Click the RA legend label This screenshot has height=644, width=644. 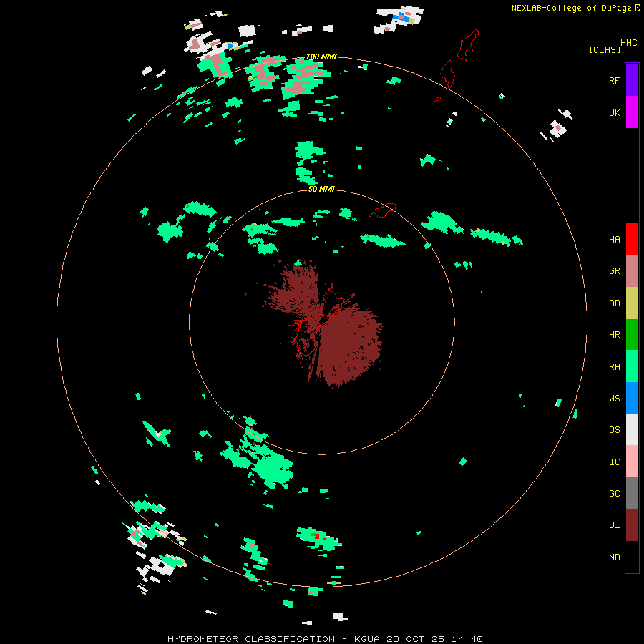(614, 367)
